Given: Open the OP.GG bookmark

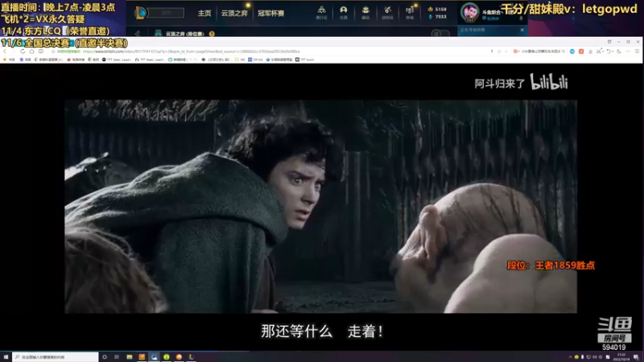Looking at the screenshot, I should click(x=255, y=60).
